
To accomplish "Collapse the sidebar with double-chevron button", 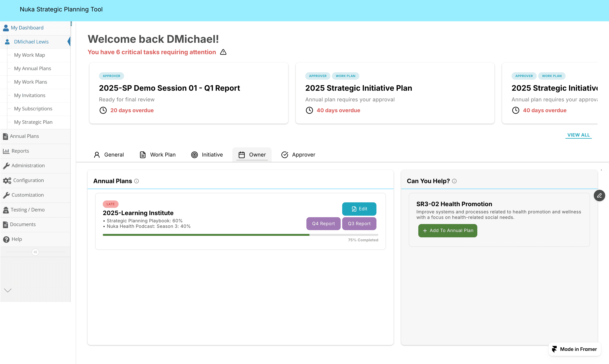I will pyautogui.click(x=35, y=252).
